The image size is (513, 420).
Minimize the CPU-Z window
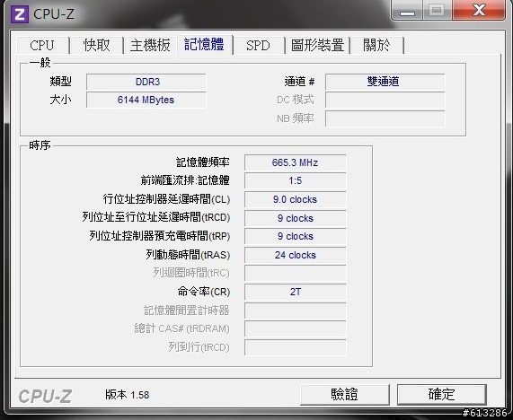click(407, 11)
